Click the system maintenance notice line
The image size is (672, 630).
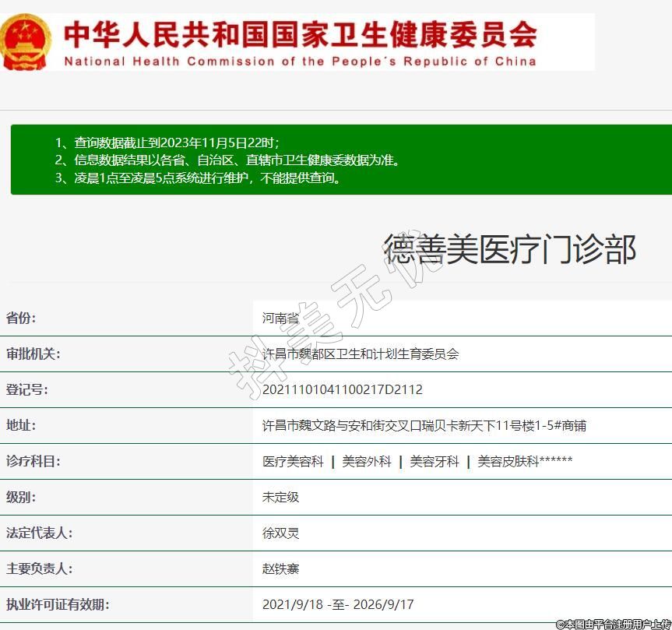(x=198, y=178)
